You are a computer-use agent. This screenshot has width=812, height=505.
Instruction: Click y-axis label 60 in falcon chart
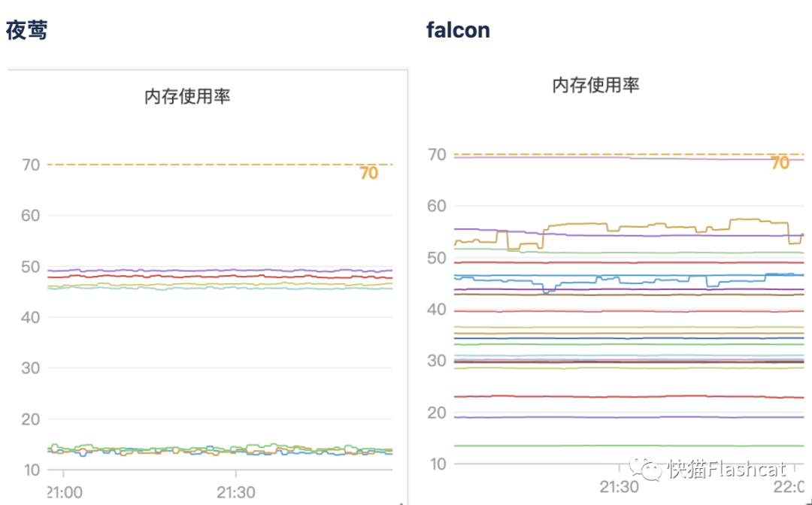436,207
